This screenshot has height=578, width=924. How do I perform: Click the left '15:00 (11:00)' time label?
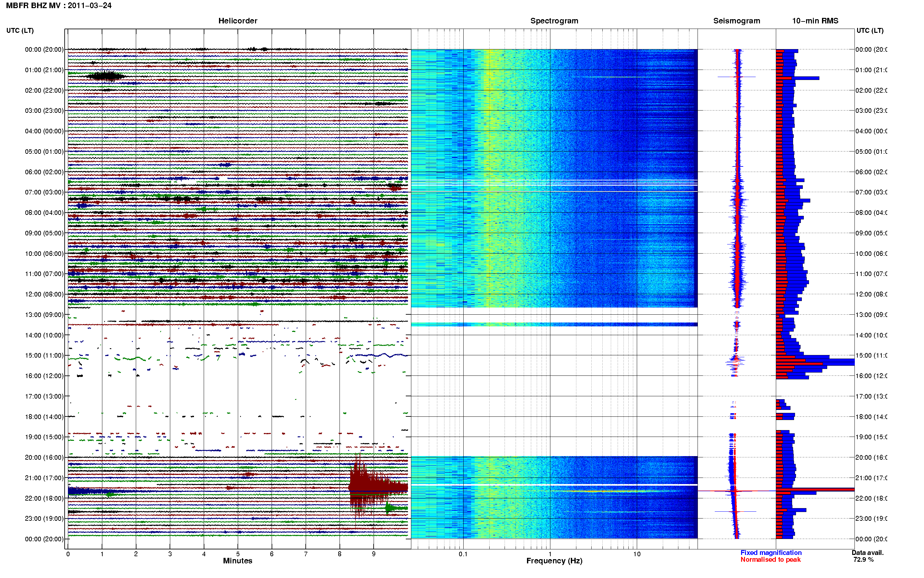(44, 356)
